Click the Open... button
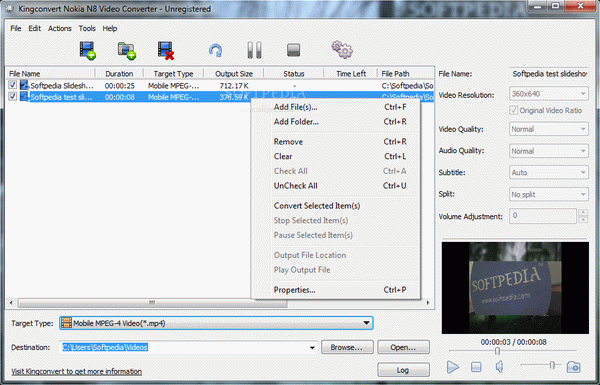This screenshot has width=600, height=385. coord(403,347)
